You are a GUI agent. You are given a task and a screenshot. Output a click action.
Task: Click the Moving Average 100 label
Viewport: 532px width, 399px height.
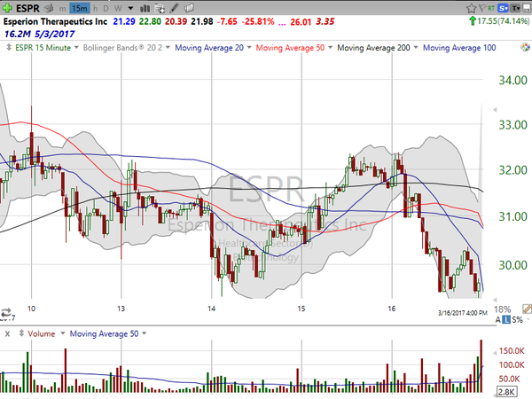(459, 48)
